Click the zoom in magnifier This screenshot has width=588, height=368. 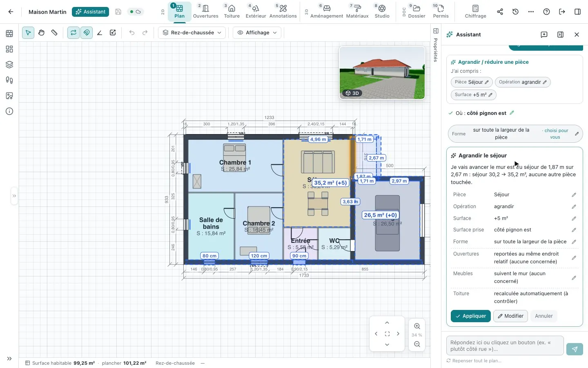coord(417,326)
